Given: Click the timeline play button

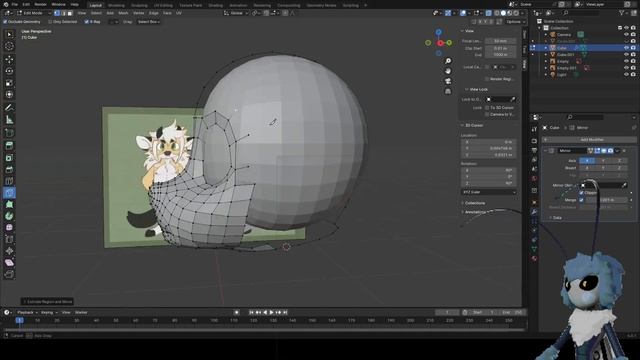Looking at the screenshot, I should tap(271, 312).
